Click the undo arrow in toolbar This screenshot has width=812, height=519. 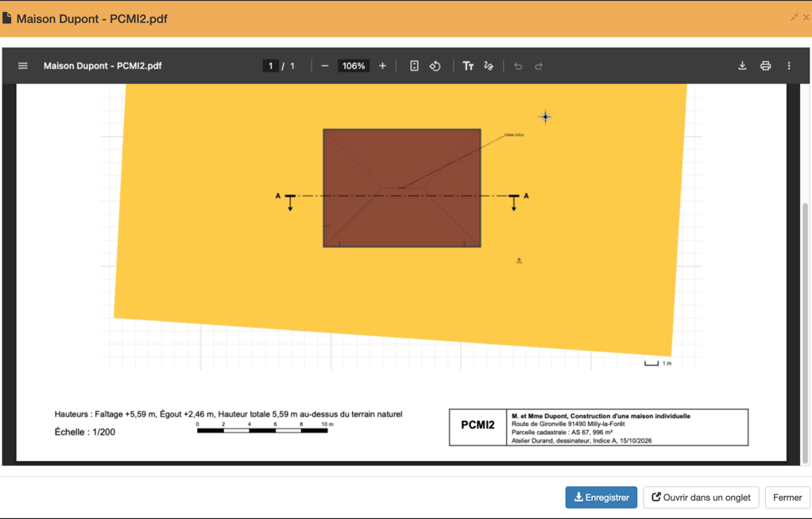point(518,66)
